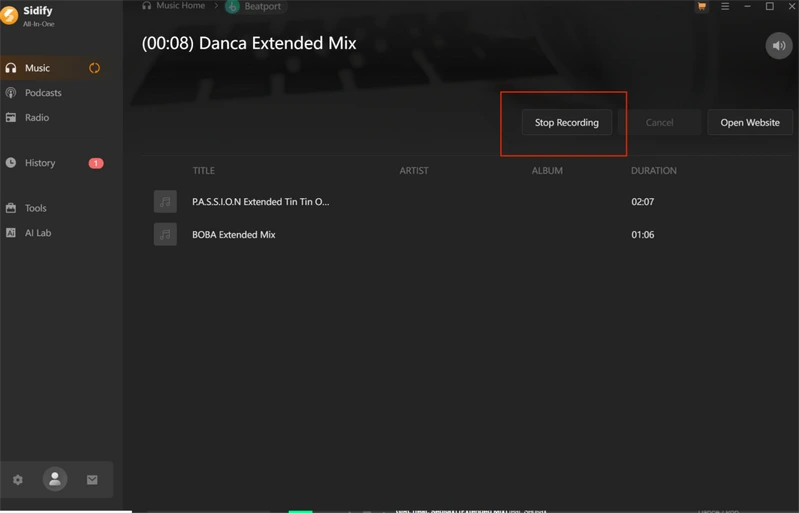Click the ARTIST column header
This screenshot has width=799, height=513.
tap(414, 171)
